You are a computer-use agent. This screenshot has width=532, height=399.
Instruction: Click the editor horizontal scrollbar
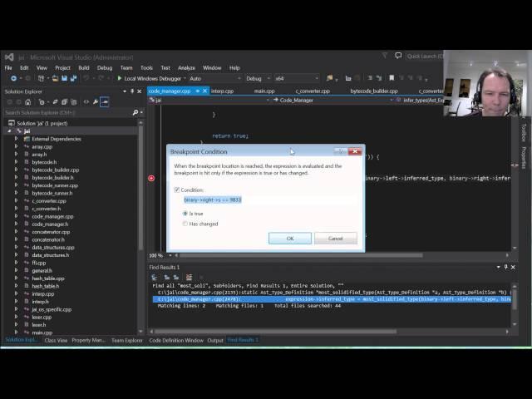pos(301,255)
